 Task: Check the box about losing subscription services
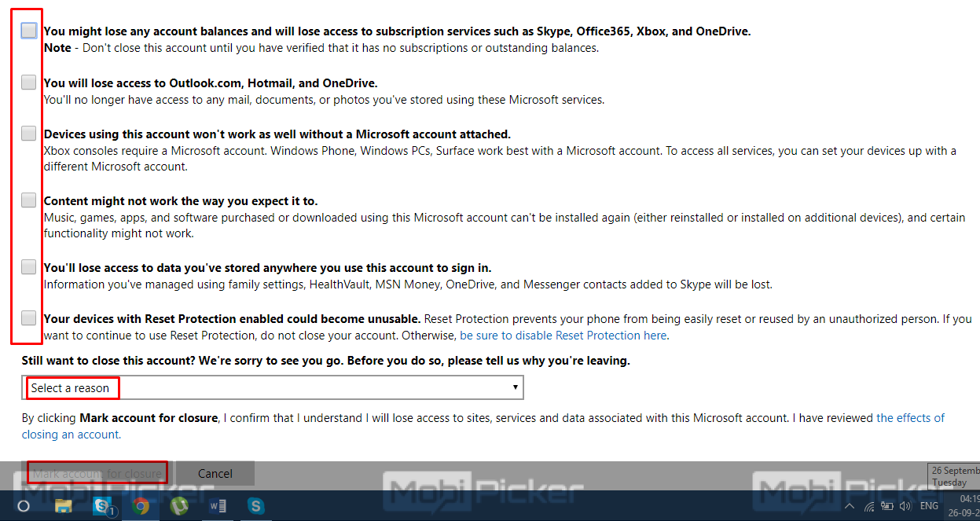[29, 31]
